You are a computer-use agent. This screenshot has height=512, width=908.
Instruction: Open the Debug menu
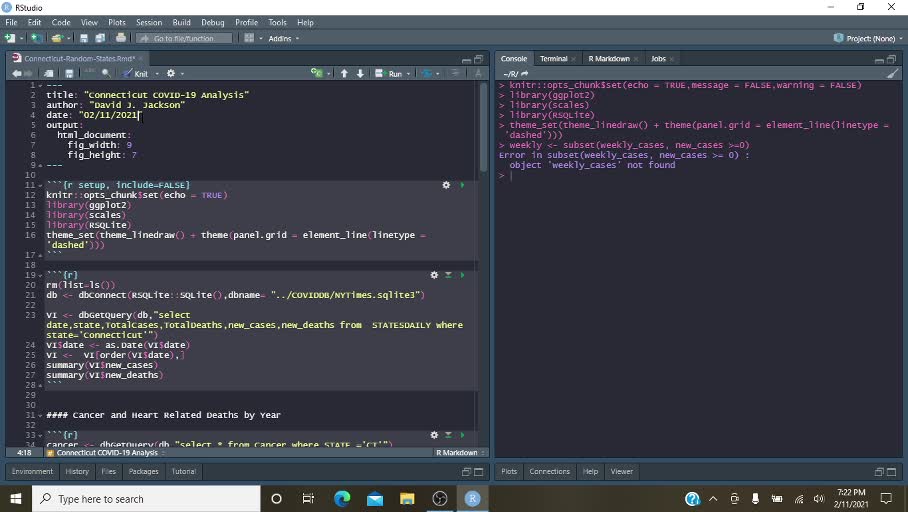tap(213, 22)
